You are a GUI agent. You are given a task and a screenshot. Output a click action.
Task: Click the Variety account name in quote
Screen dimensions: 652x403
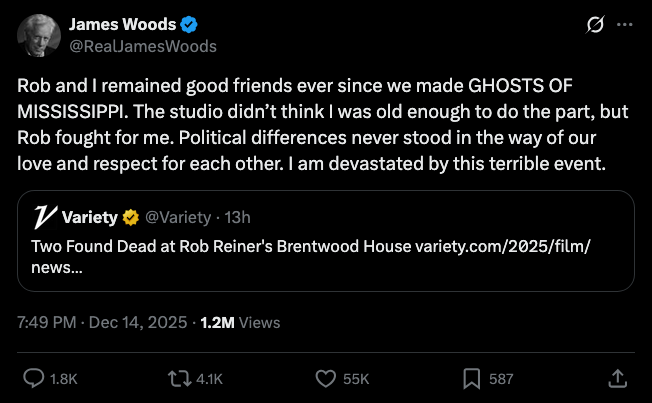click(89, 217)
